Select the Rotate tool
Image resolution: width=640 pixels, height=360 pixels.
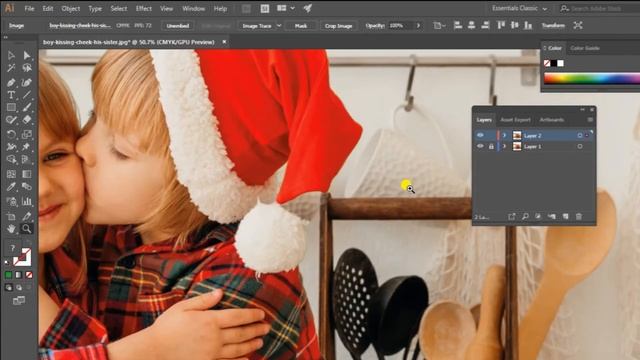(11, 134)
